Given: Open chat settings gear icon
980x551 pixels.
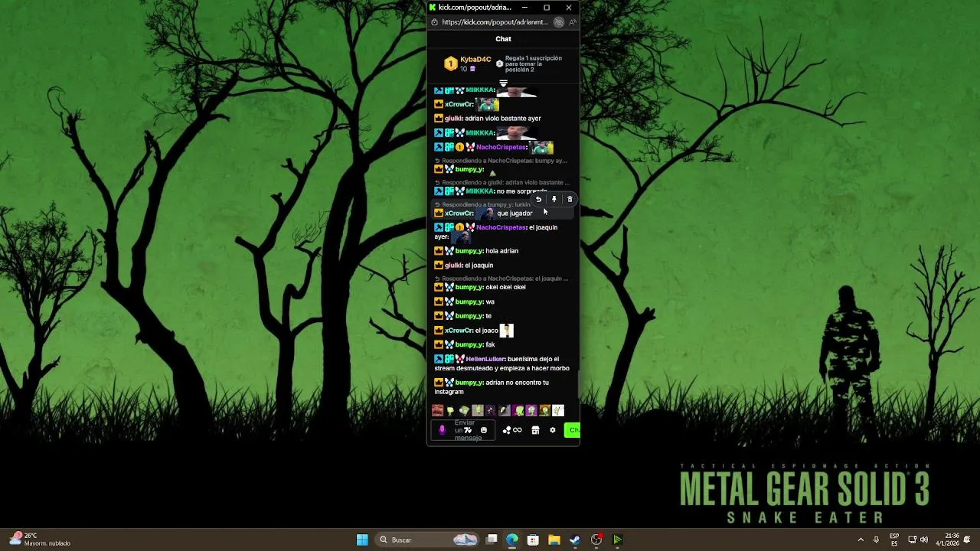Looking at the screenshot, I should (x=553, y=430).
